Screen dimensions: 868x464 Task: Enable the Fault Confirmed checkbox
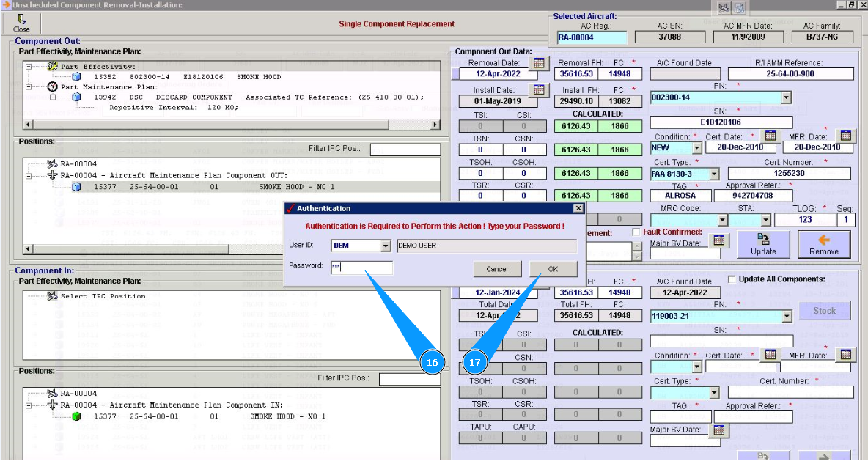coord(636,232)
